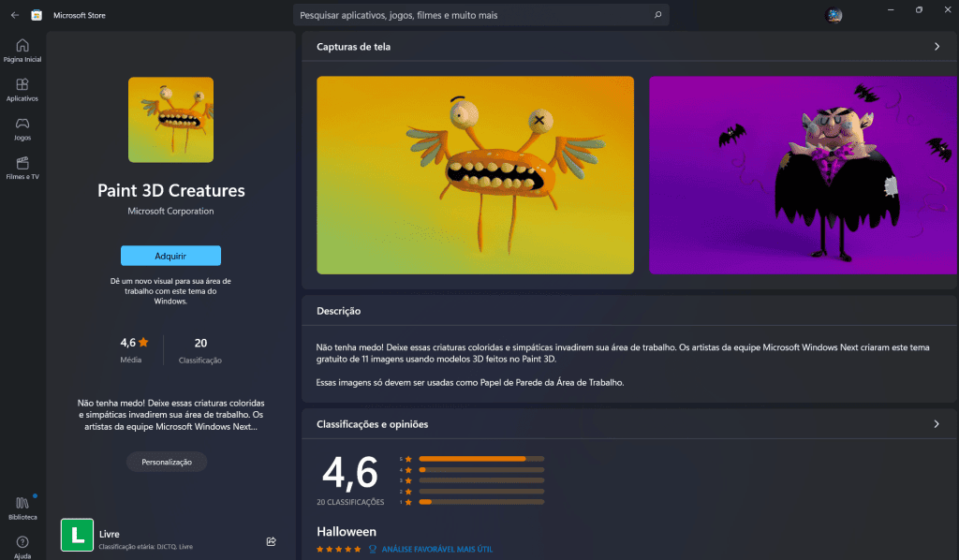This screenshot has height=560, width=959.
Task: Minimize the Microsoft Store window
Action: (891, 9)
